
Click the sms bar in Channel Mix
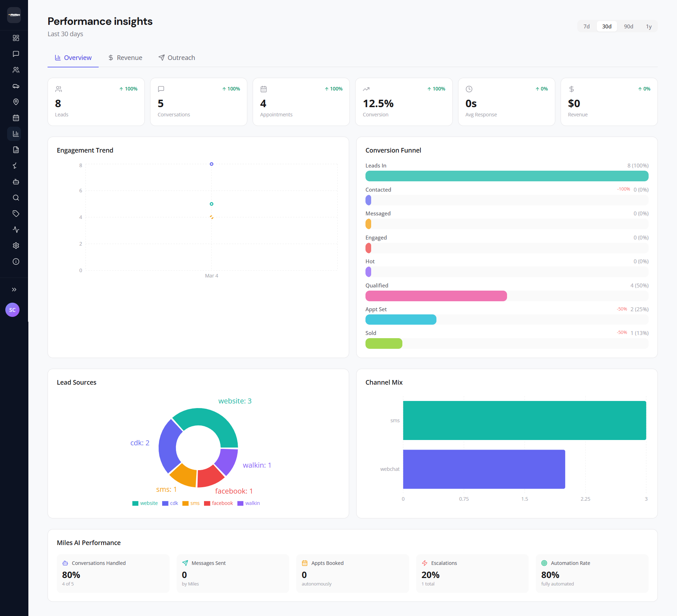pos(524,420)
